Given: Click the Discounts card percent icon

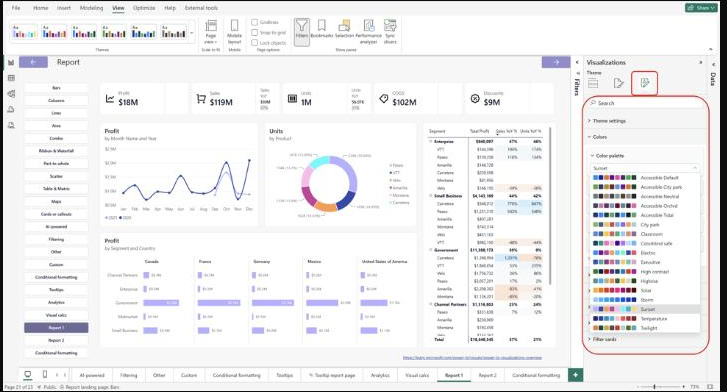Looking at the screenshot, I should tap(475, 98).
